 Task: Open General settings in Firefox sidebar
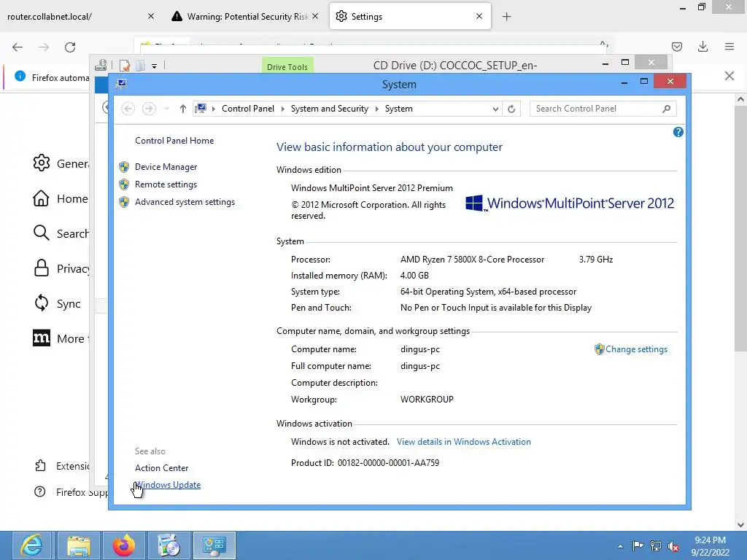point(61,163)
